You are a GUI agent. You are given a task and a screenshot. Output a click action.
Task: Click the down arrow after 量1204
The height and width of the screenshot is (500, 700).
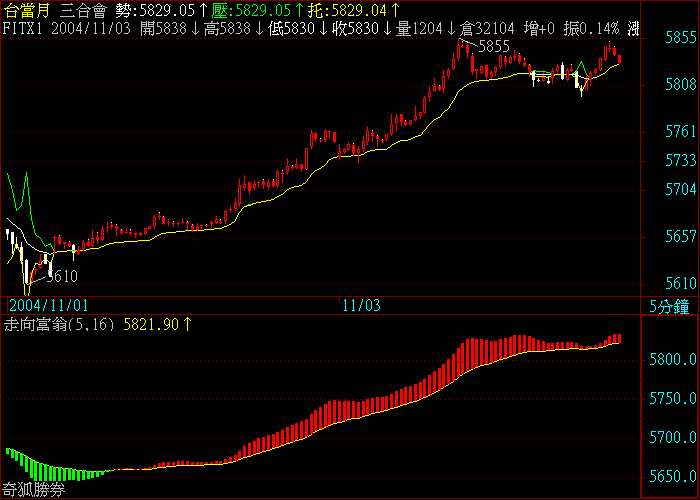452,29
